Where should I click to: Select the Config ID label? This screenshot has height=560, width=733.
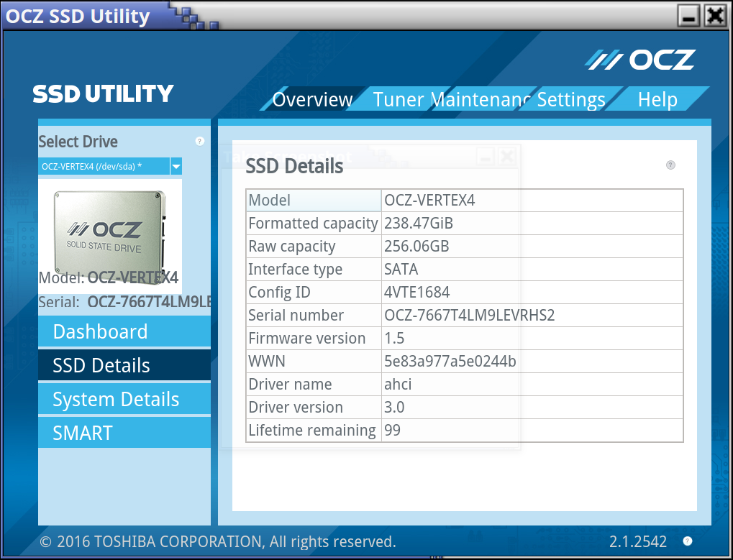point(314,293)
